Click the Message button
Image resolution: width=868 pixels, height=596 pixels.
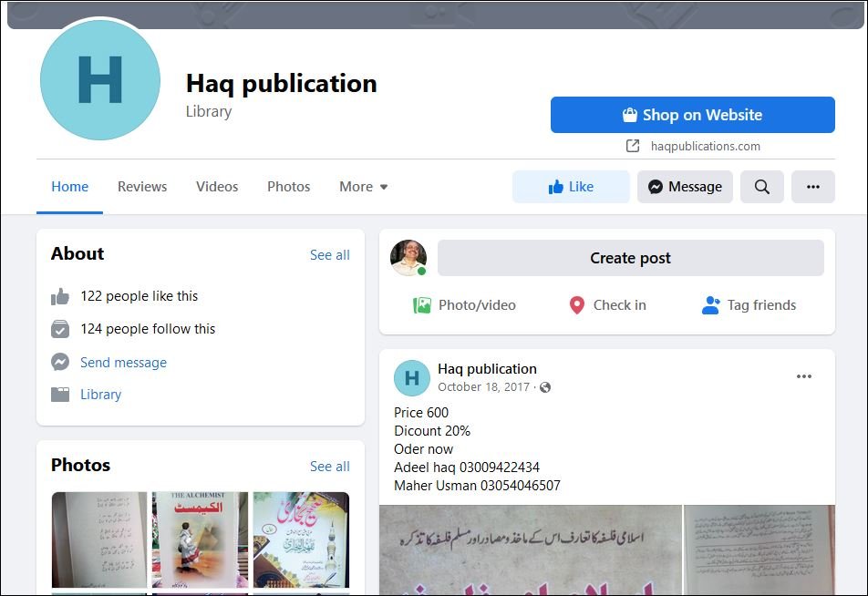685,187
